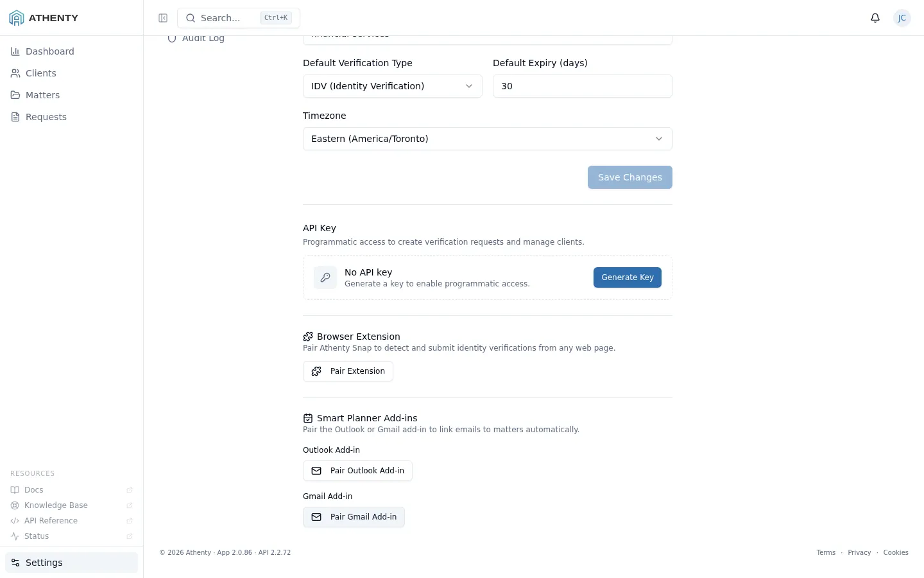Open the Cookies link
The width and height of the screenshot is (924, 578).
(x=896, y=552)
